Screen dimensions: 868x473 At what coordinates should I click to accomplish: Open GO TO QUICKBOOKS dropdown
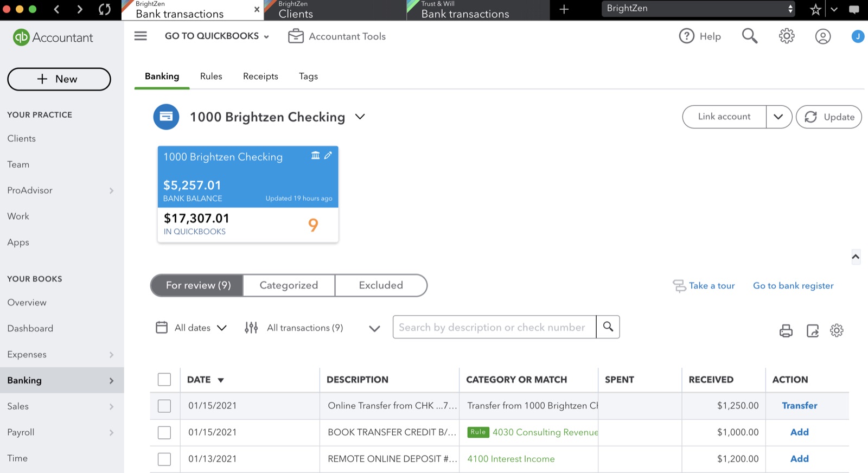pos(217,36)
